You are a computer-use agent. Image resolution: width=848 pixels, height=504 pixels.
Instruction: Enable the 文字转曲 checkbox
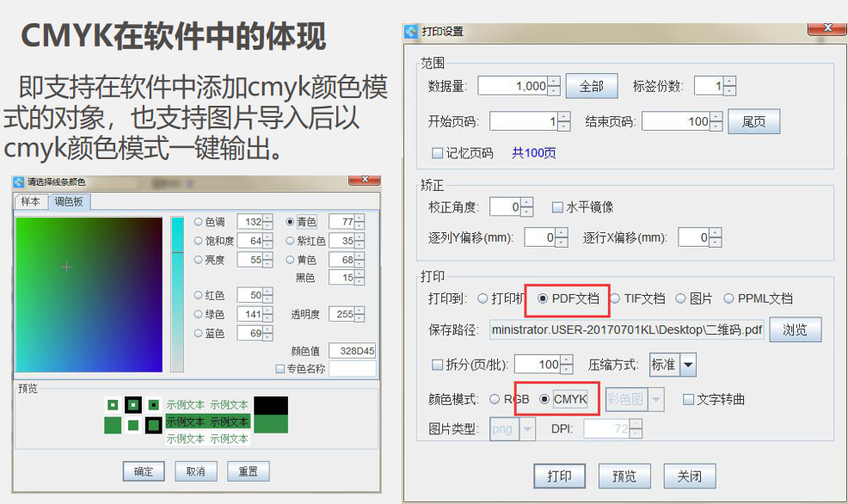click(x=688, y=399)
